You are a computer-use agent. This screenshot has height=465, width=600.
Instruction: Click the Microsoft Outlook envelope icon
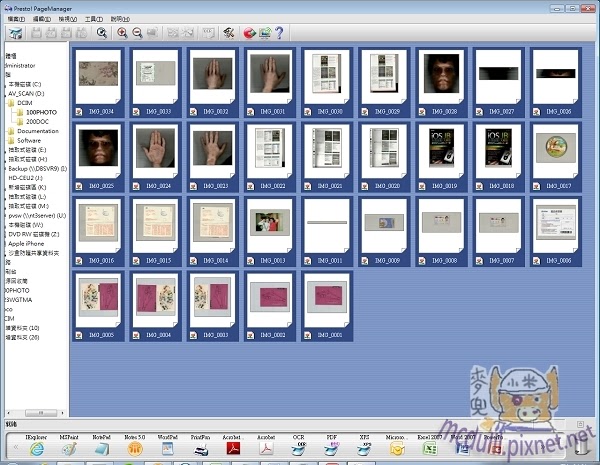(x=397, y=448)
